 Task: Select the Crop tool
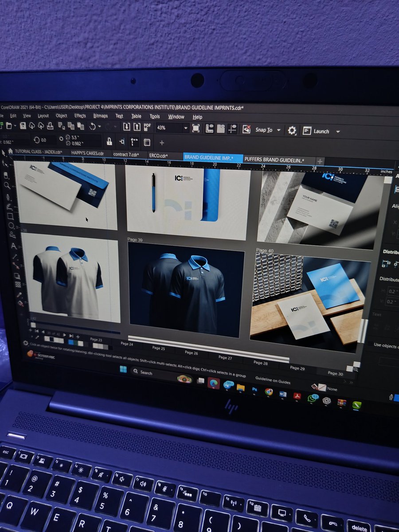point(6,175)
